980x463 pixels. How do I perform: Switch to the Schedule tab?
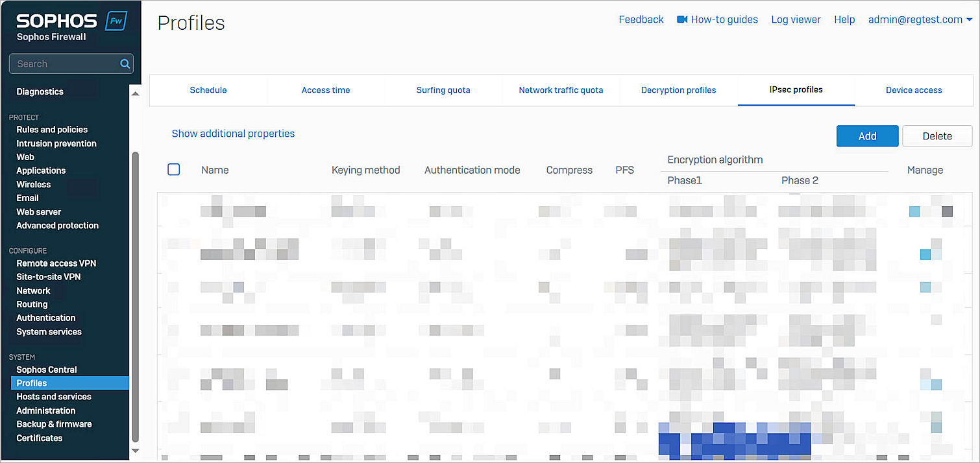tap(208, 90)
